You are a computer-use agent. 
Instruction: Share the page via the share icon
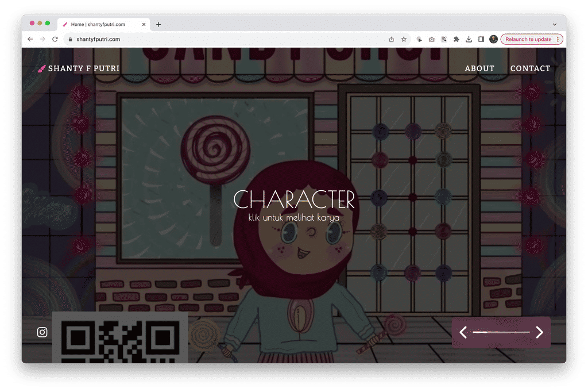[x=391, y=39]
